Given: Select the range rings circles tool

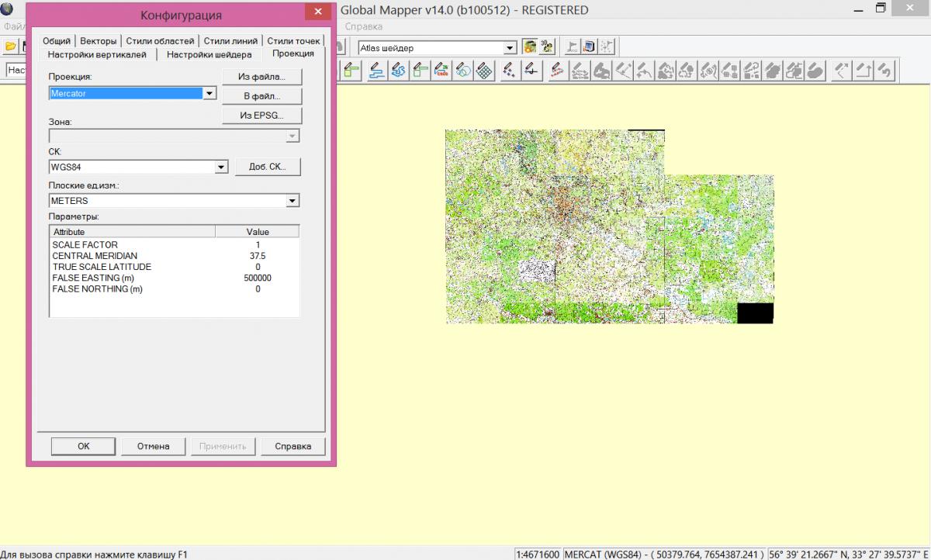Looking at the screenshot, I should (x=463, y=71).
